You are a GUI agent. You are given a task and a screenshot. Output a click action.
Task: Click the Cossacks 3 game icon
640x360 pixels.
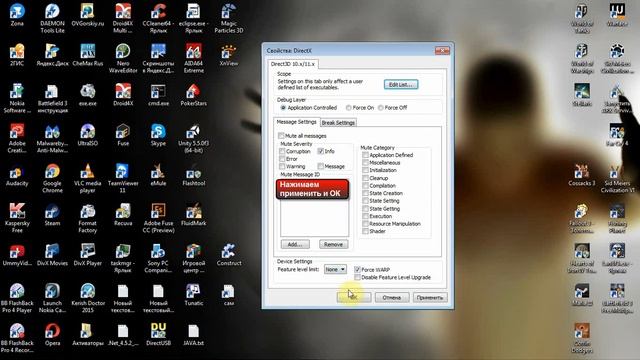coord(582,175)
